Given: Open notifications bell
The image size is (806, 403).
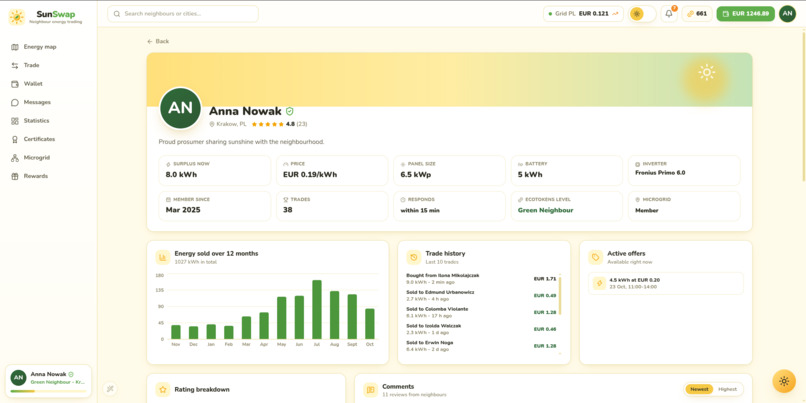Looking at the screenshot, I should pos(669,14).
